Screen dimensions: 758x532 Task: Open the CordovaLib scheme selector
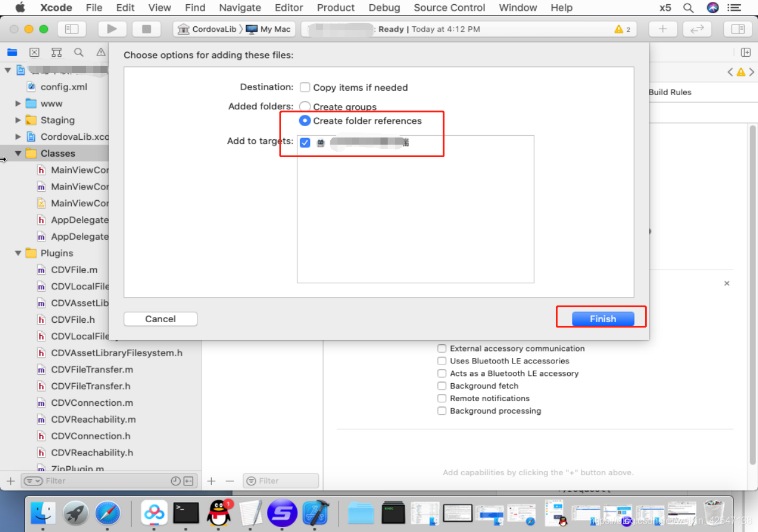[x=208, y=29]
